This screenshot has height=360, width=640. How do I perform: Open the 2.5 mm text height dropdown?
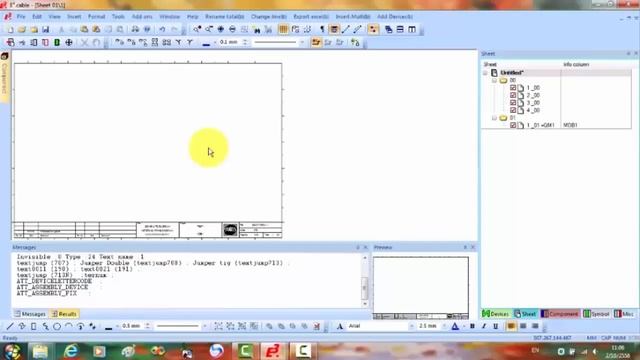click(444, 326)
